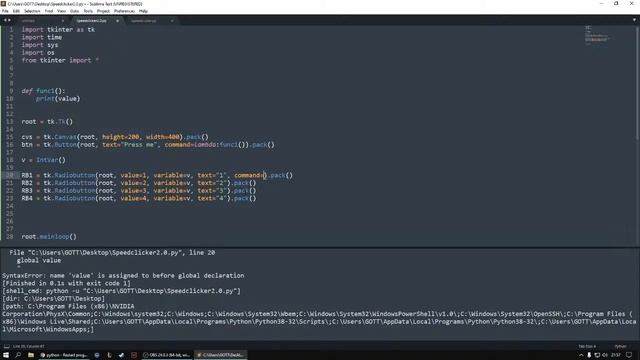640x360 pixels.
Task: Open the blue round taskbar app icon
Action: [97, 355]
